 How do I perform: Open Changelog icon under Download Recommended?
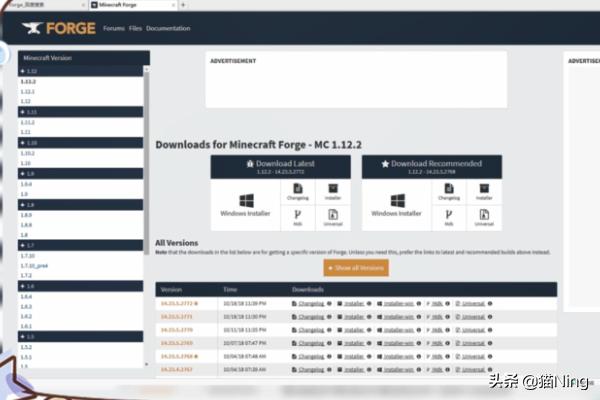449,192
